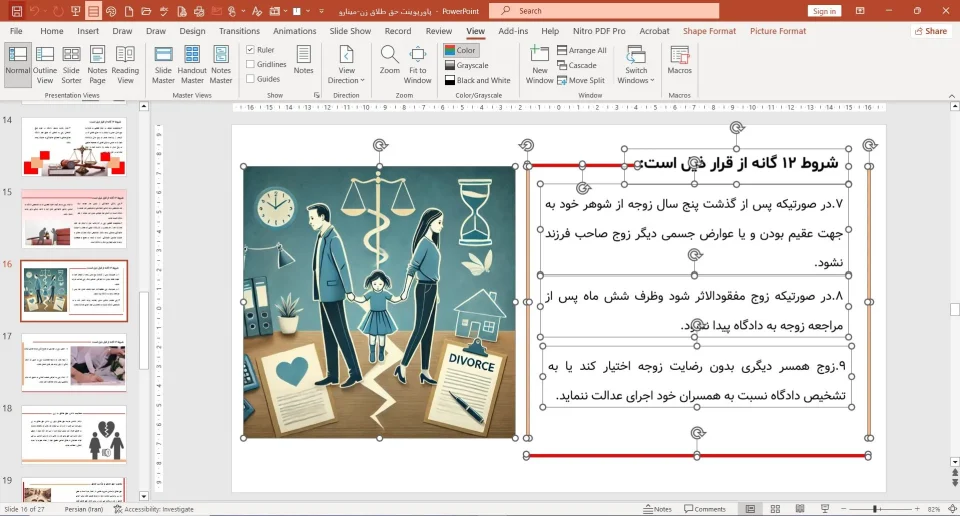Open the Transitions tab

239,31
